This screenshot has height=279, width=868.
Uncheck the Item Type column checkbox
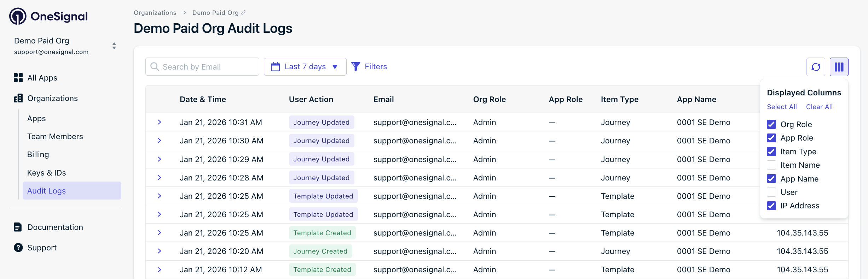click(x=771, y=152)
